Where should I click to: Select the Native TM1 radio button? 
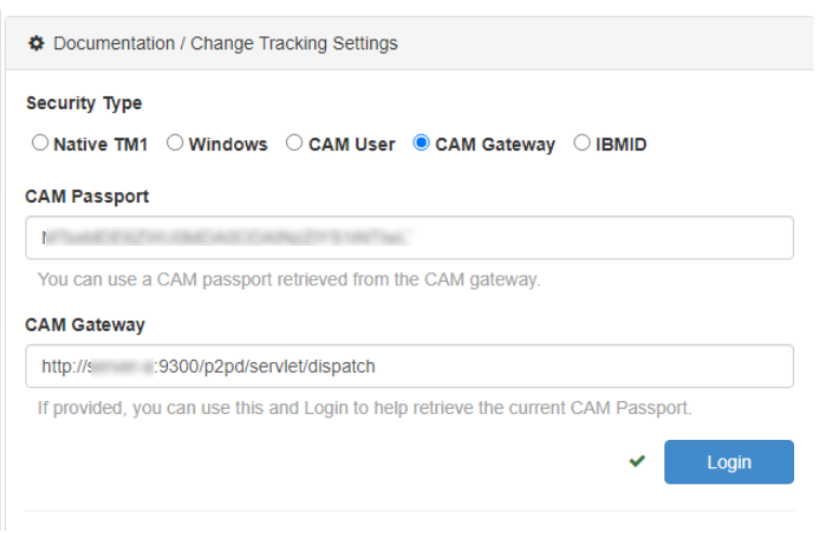tap(40, 143)
